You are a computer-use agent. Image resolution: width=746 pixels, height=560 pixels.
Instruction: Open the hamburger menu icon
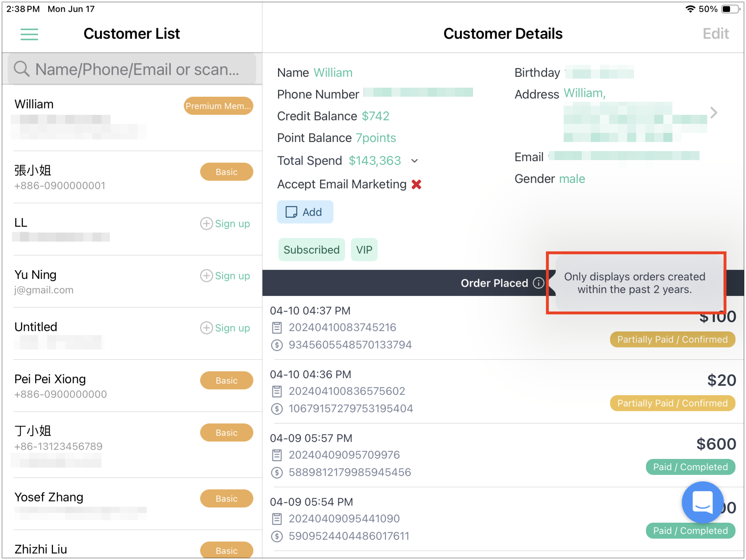pyautogui.click(x=29, y=34)
